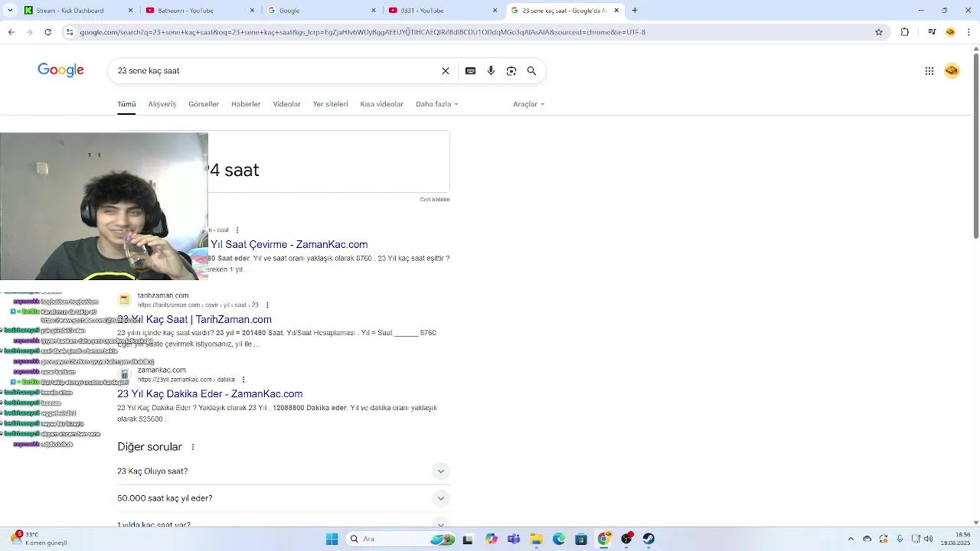Select the Kısa videolar search filter
The image size is (980, 551).
point(382,104)
